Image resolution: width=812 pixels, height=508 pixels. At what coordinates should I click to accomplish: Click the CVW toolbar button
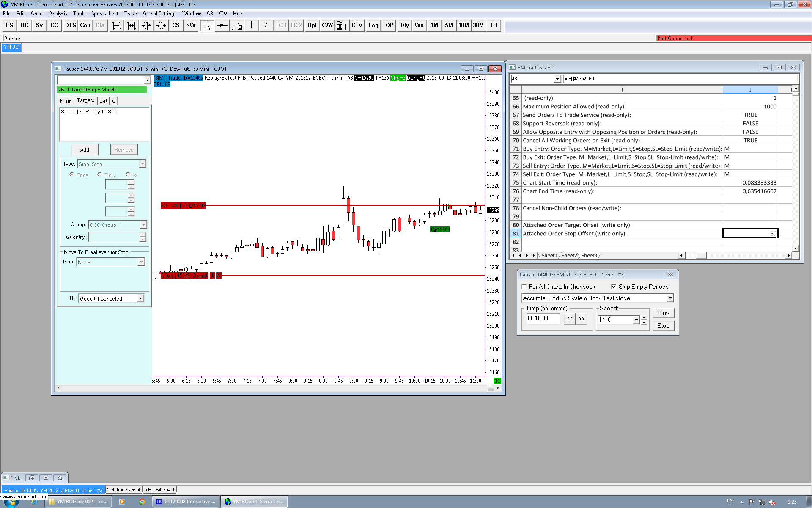[x=327, y=25]
